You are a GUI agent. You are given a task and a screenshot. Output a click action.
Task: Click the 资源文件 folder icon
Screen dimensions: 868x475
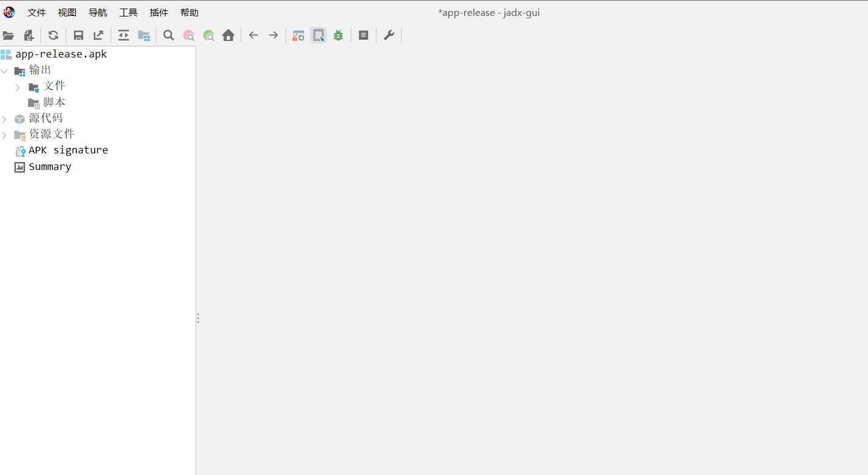click(x=20, y=135)
